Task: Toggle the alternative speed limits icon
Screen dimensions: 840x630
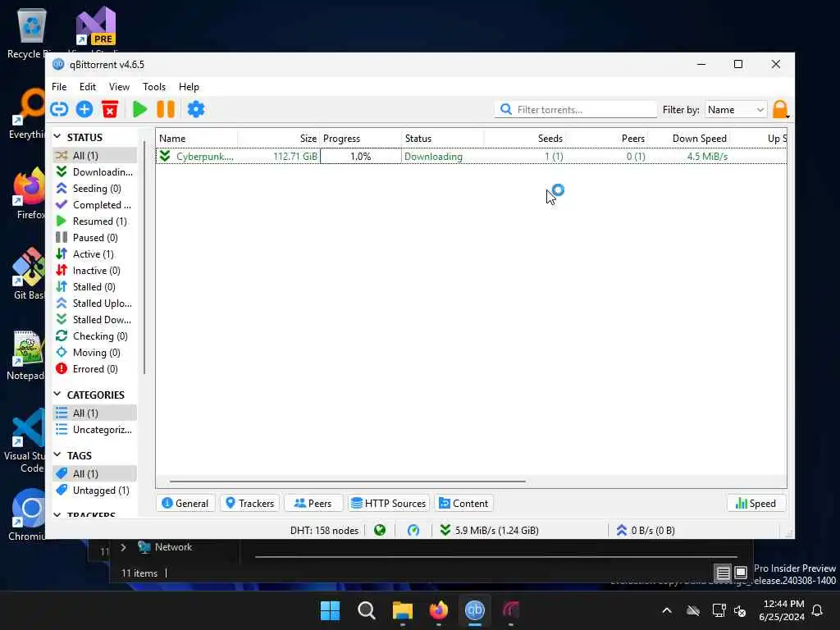Action: (x=413, y=531)
